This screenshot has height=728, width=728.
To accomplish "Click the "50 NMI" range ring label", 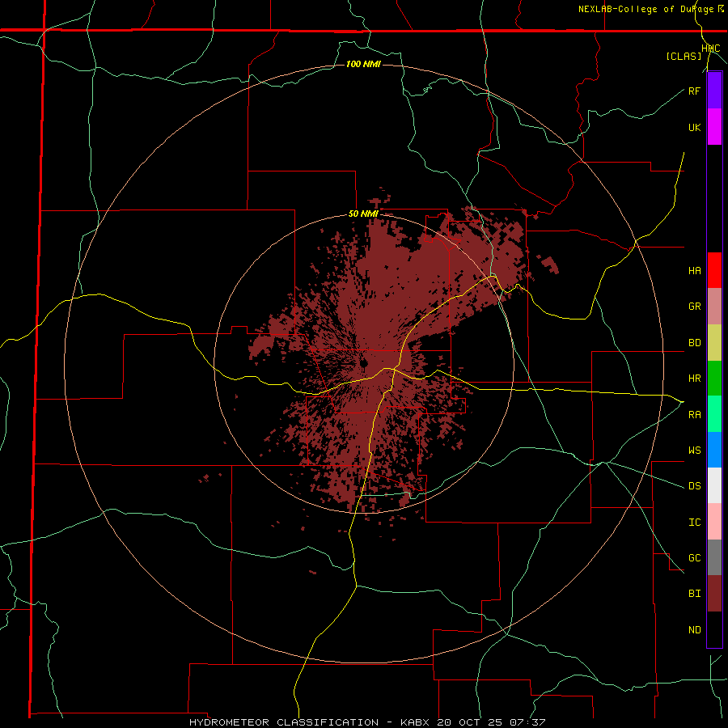I will (x=363, y=214).
